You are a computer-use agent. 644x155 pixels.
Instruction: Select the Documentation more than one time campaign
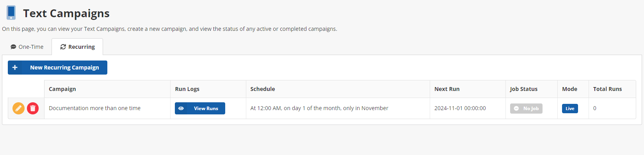click(x=94, y=108)
